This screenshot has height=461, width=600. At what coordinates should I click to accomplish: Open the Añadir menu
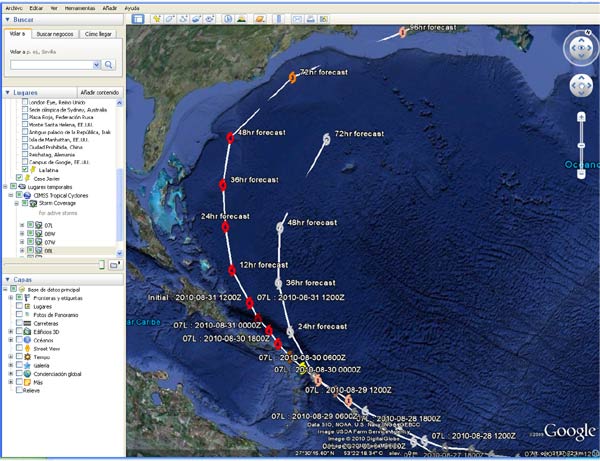point(109,8)
